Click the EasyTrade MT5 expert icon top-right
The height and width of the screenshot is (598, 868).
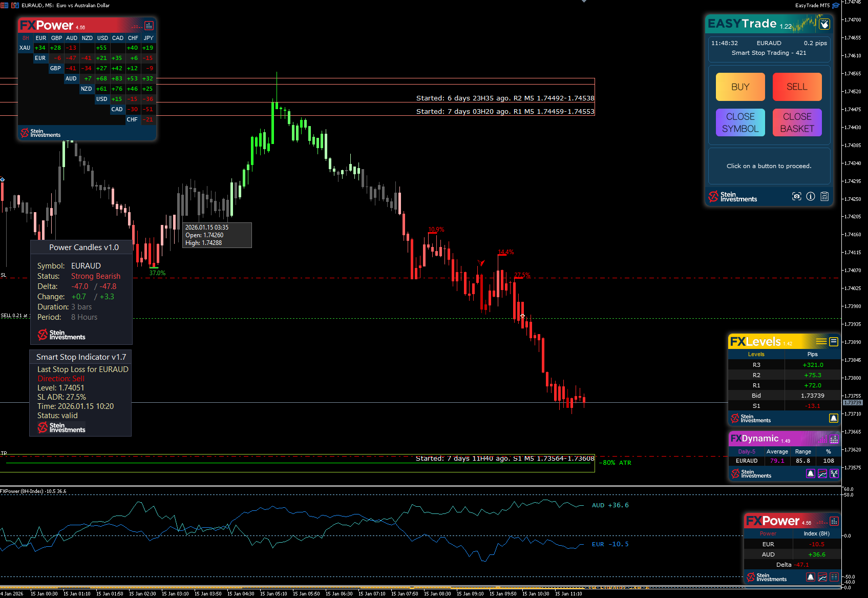[836, 5]
